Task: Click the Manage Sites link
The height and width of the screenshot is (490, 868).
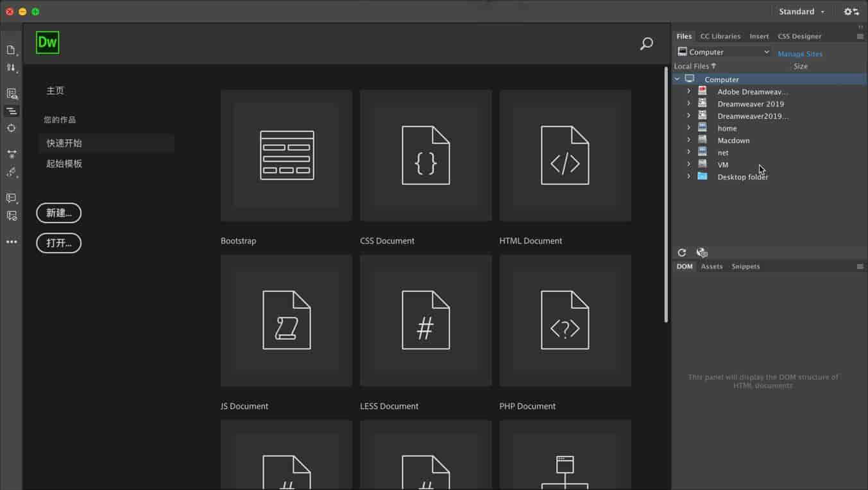Action: point(799,54)
